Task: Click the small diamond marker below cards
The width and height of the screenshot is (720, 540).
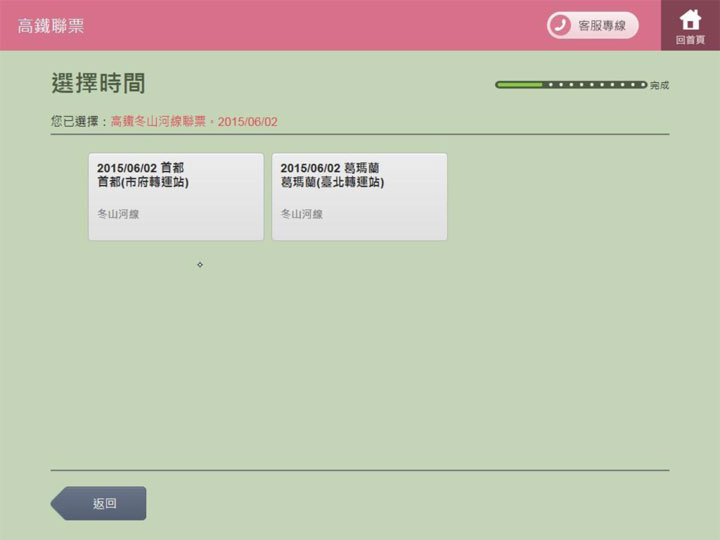Action: pyautogui.click(x=200, y=264)
